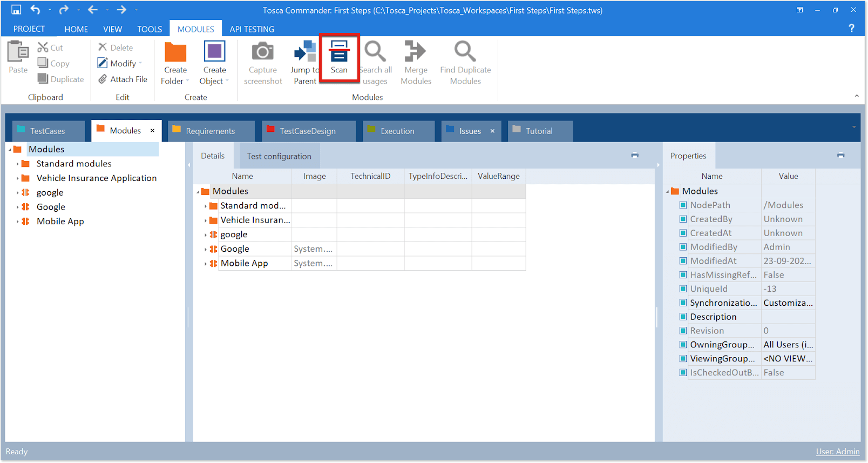868x463 pixels.
Task: Close the Issues tab
Action: click(x=492, y=131)
